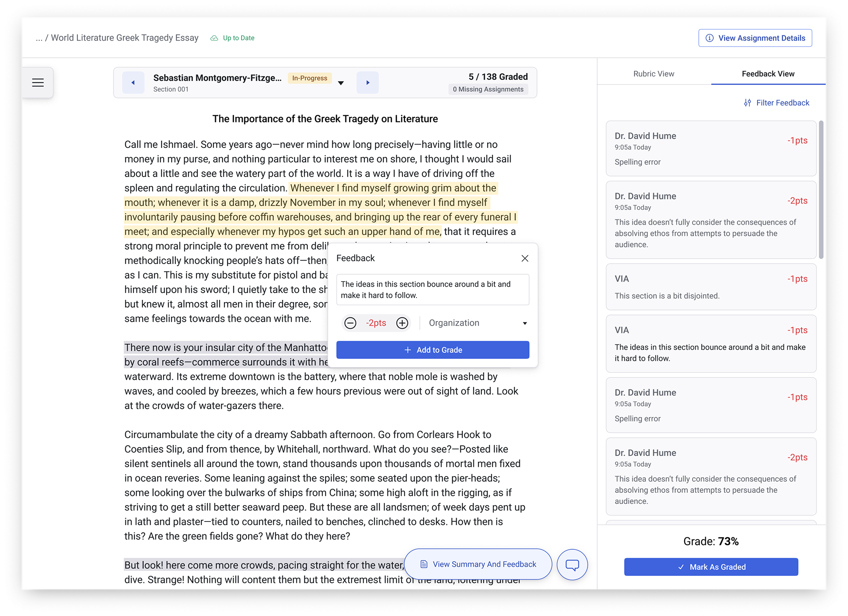Click the In-Progress status badge

coord(310,78)
